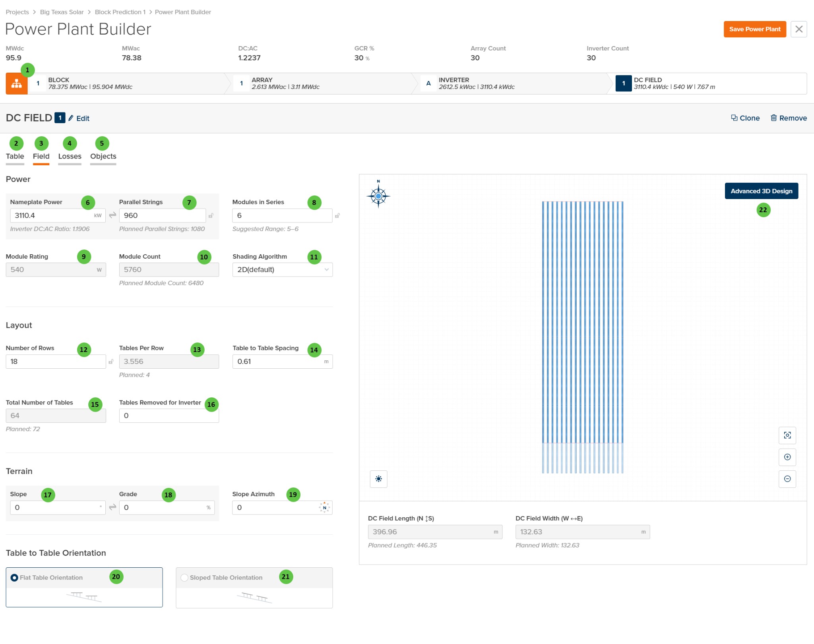Click the Modules in Series input field
Image resolution: width=814 pixels, height=644 pixels.
click(x=282, y=215)
